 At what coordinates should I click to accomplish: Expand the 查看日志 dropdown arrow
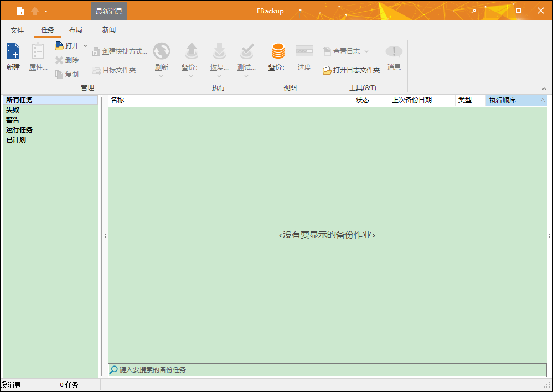click(x=366, y=51)
